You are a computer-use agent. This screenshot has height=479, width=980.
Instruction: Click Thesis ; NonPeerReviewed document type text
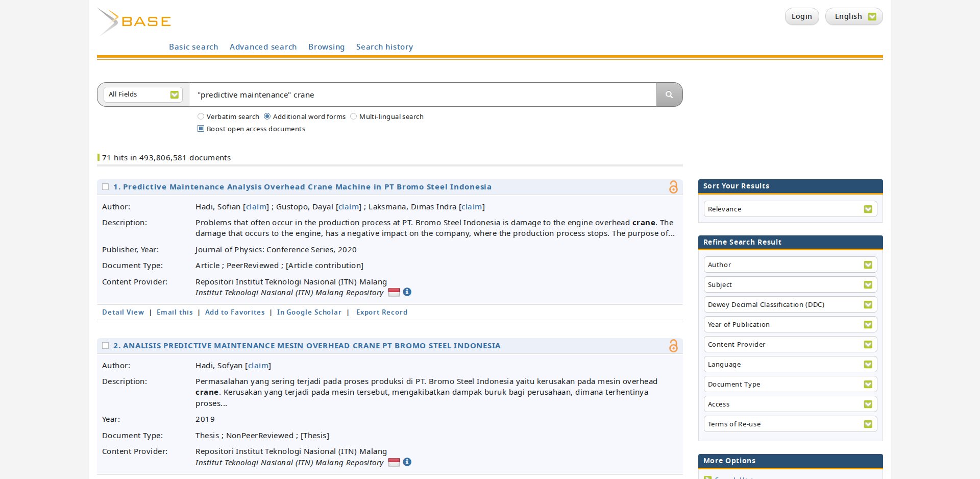click(262, 436)
